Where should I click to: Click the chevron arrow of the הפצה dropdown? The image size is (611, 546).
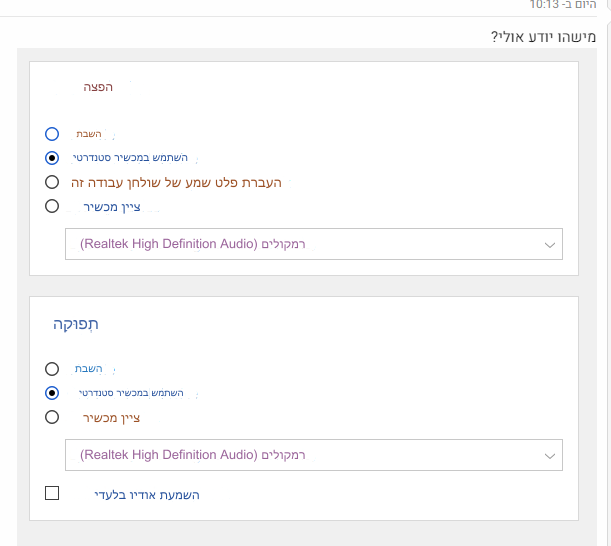click(549, 244)
